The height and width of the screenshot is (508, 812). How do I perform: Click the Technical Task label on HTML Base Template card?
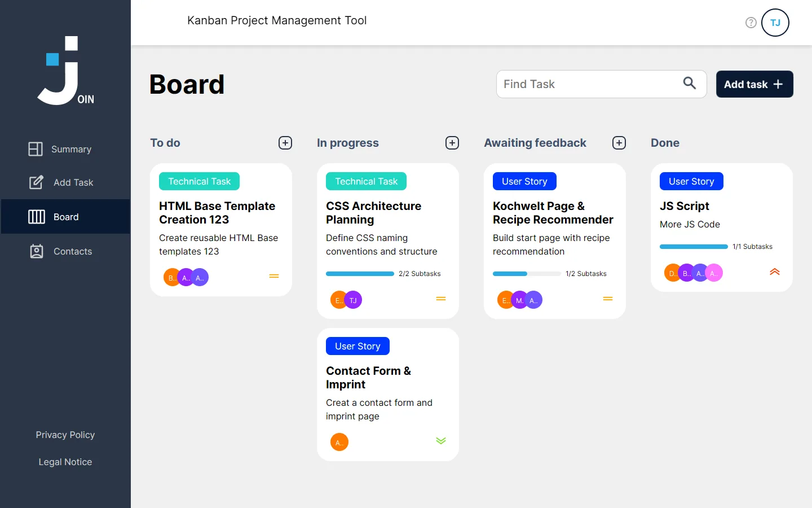pos(200,181)
